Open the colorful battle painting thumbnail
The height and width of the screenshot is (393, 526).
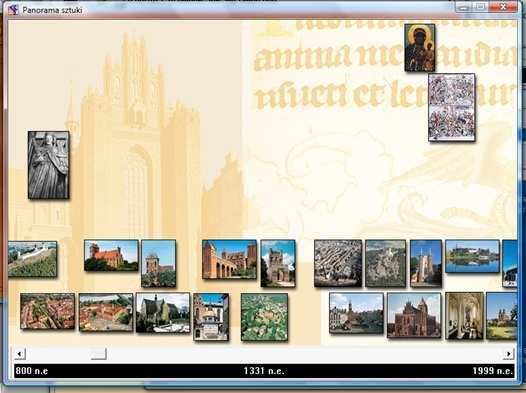452,107
